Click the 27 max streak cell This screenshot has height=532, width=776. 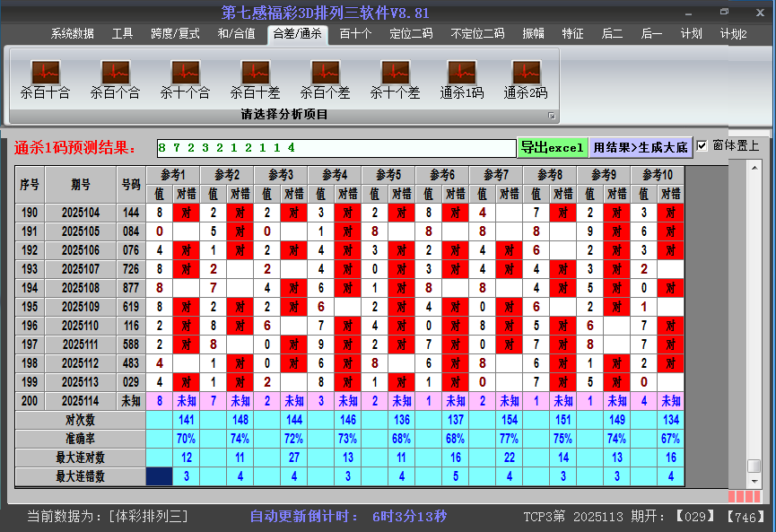coord(294,458)
